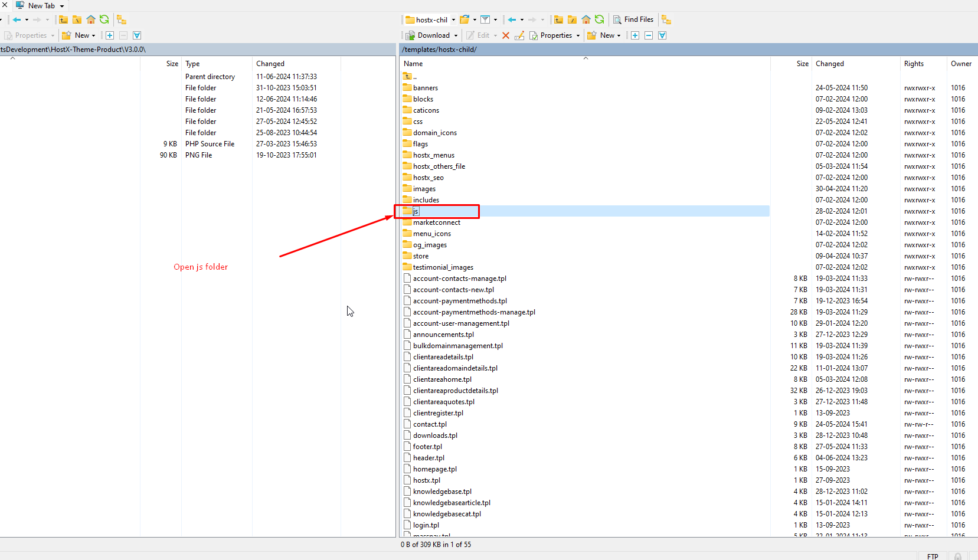
Task: Go to remote home directory icon
Action: pyautogui.click(x=586, y=19)
